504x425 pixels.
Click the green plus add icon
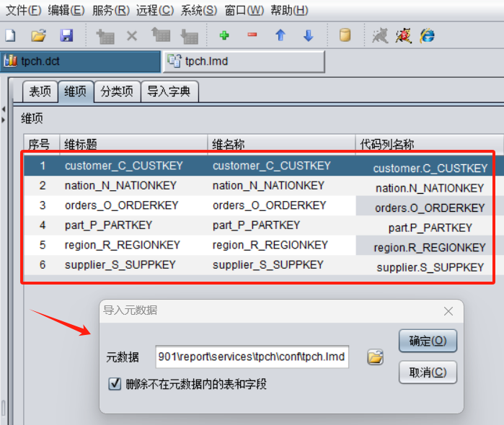224,35
